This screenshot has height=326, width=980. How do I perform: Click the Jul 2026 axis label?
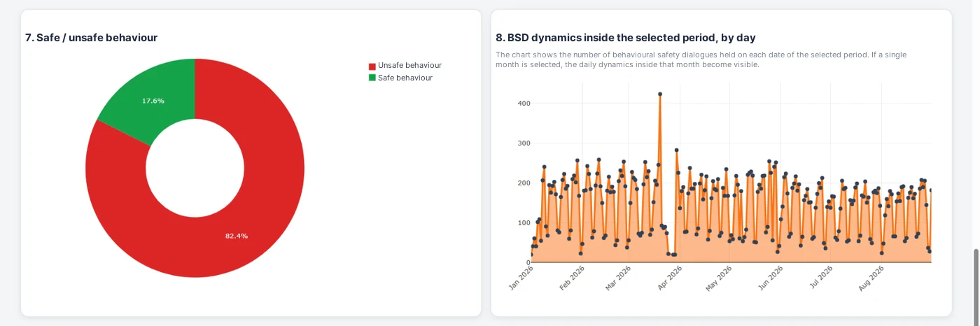tap(820, 278)
